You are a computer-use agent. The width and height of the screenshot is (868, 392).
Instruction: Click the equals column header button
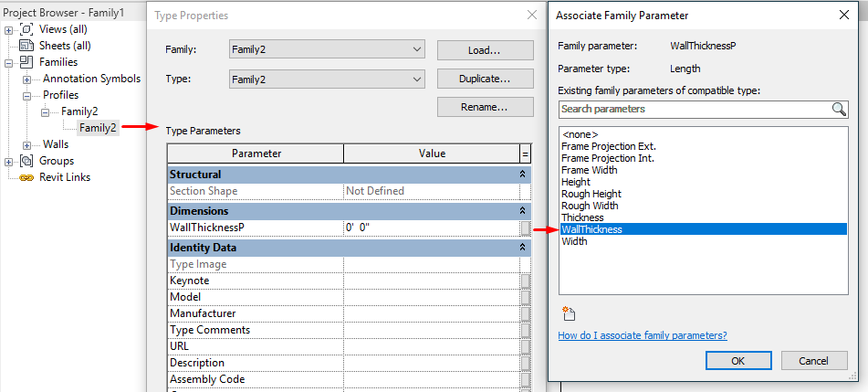[526, 154]
